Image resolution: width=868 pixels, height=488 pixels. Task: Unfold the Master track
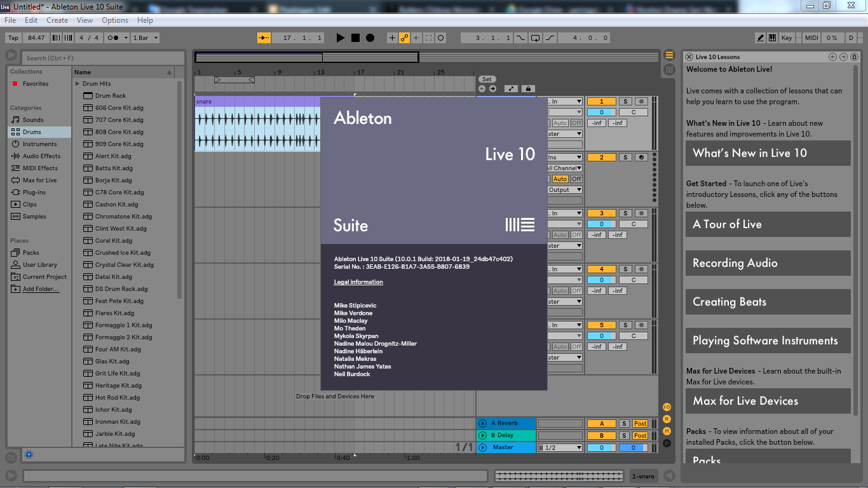pyautogui.click(x=482, y=447)
